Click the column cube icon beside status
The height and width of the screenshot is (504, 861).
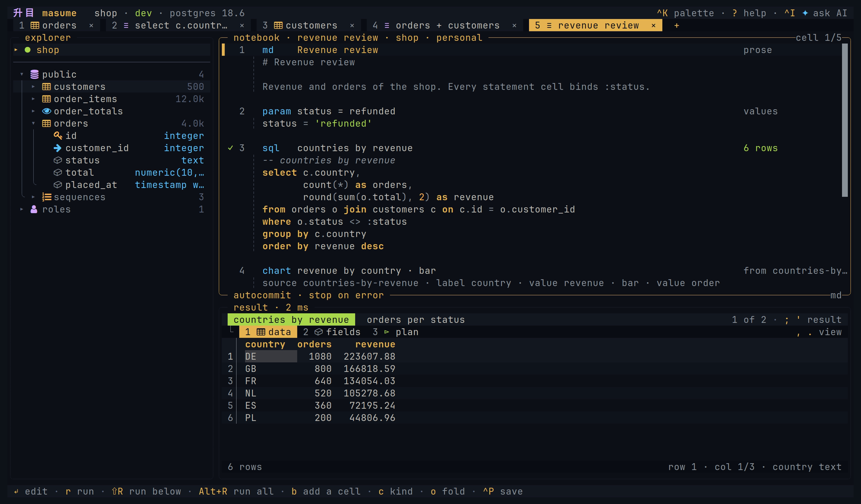pos(58,160)
